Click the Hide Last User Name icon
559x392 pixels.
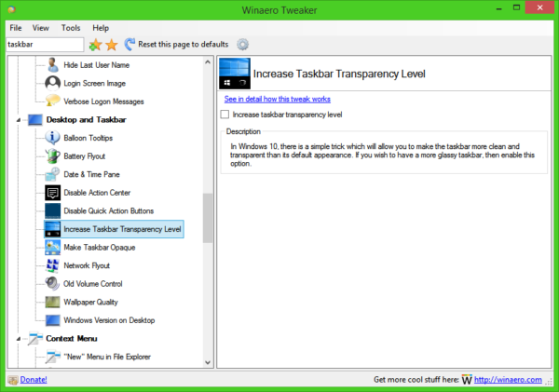[53, 65]
